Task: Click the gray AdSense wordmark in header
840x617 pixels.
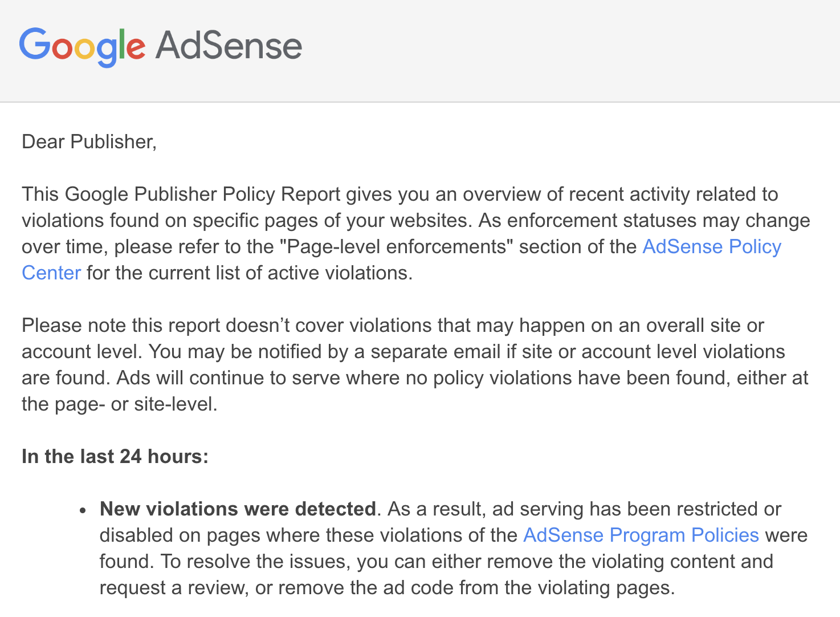Action: (229, 45)
